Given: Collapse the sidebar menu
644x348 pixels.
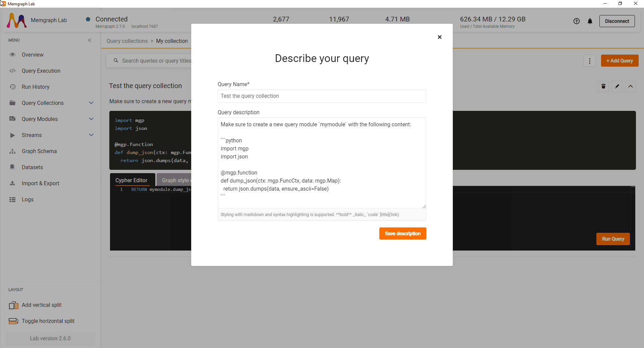Looking at the screenshot, I should [90, 40].
